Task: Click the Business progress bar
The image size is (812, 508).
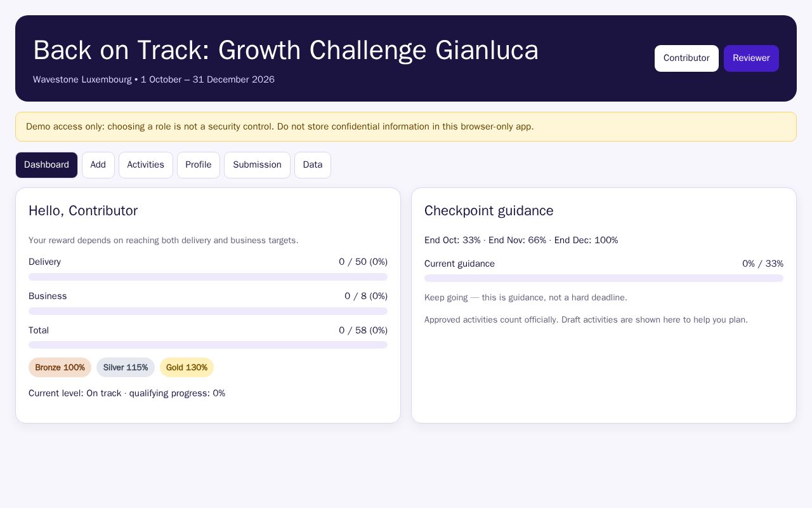Action: [x=208, y=311]
